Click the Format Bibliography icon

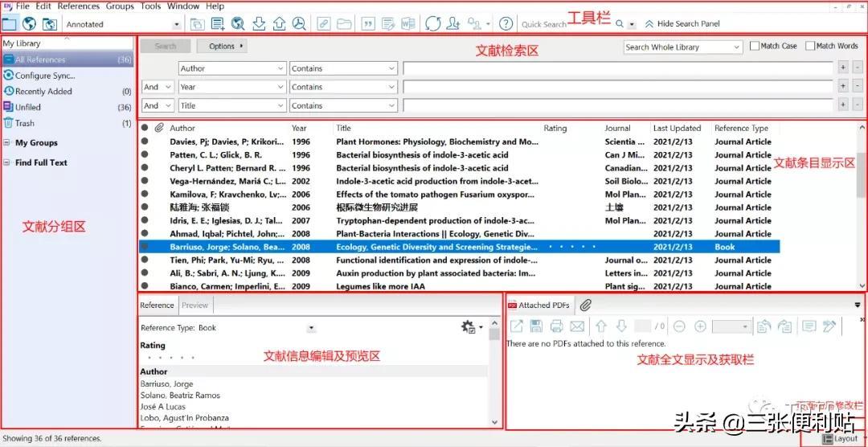[x=388, y=24]
